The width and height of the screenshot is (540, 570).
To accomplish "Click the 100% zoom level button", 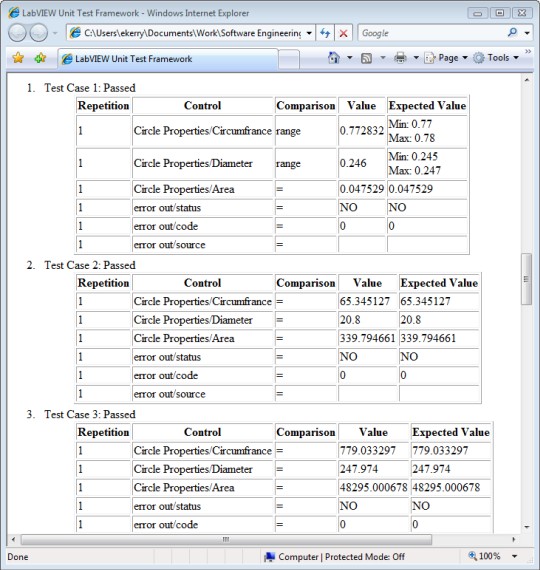I will (x=484, y=556).
